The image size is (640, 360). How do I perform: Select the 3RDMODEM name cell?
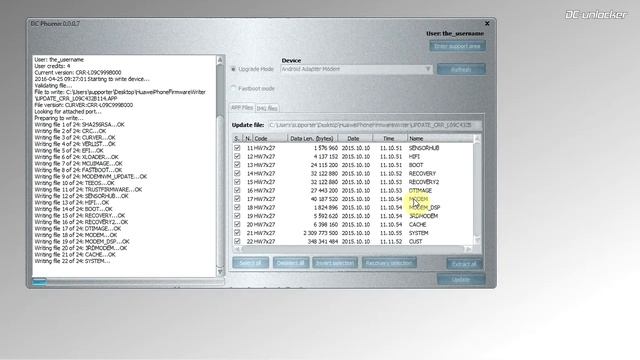click(423, 216)
